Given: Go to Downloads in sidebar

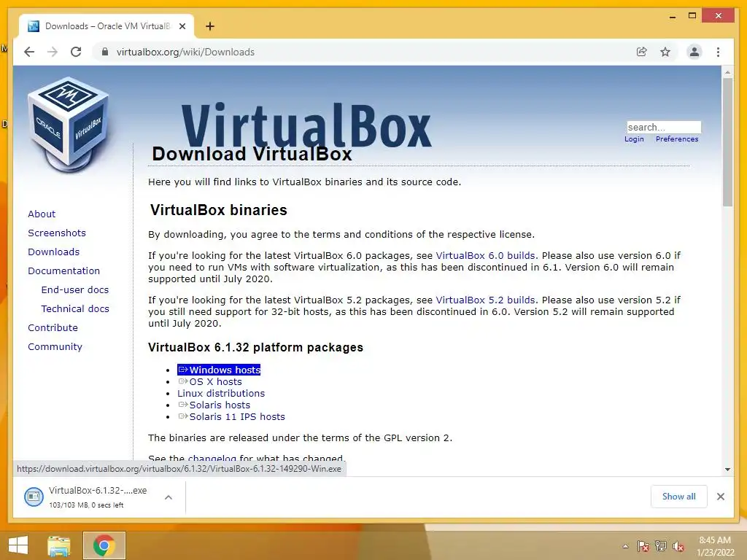Looking at the screenshot, I should tap(53, 252).
